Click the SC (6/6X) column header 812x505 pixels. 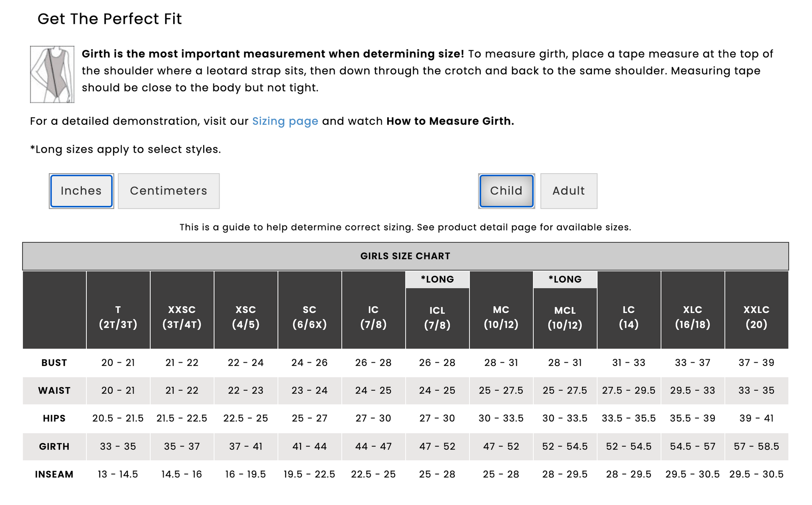(x=310, y=317)
